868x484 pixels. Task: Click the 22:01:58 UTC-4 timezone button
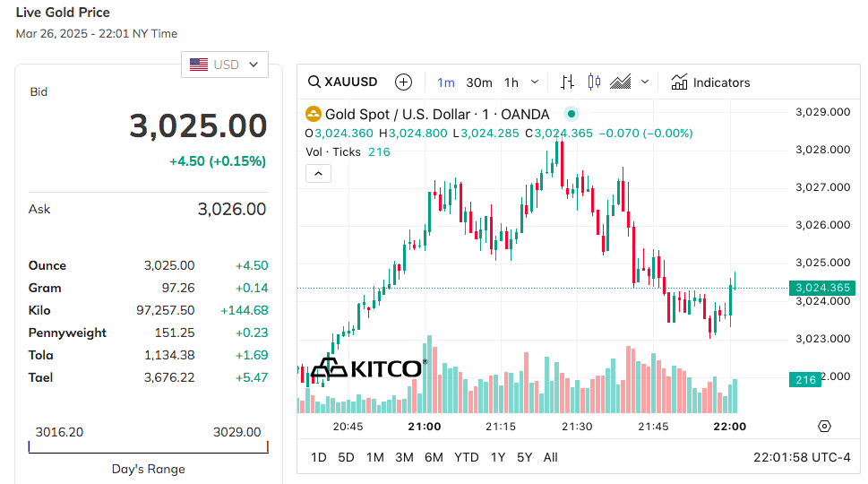click(x=802, y=457)
